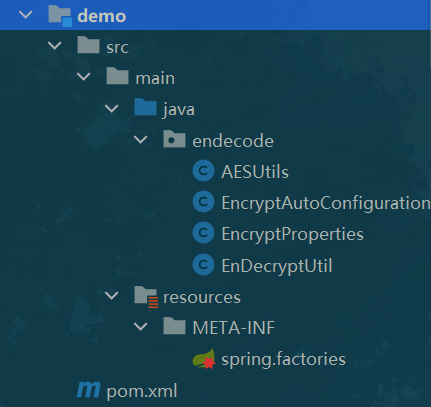Click the resources root folder icon

(146, 296)
